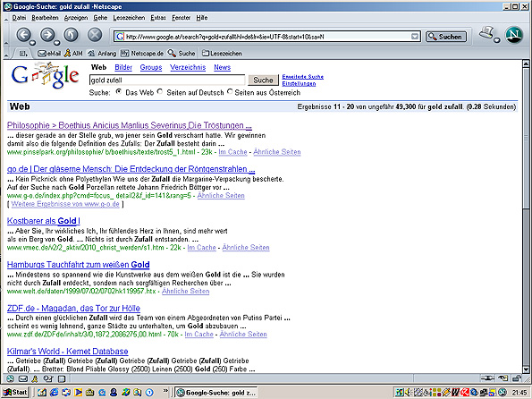The width and height of the screenshot is (532, 399).
Task: Click the Composer icon in the status bar
Action: coord(48,378)
